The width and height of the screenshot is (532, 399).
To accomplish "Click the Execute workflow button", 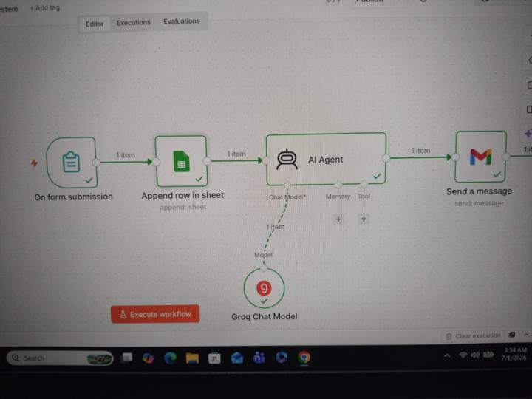I will [155, 314].
